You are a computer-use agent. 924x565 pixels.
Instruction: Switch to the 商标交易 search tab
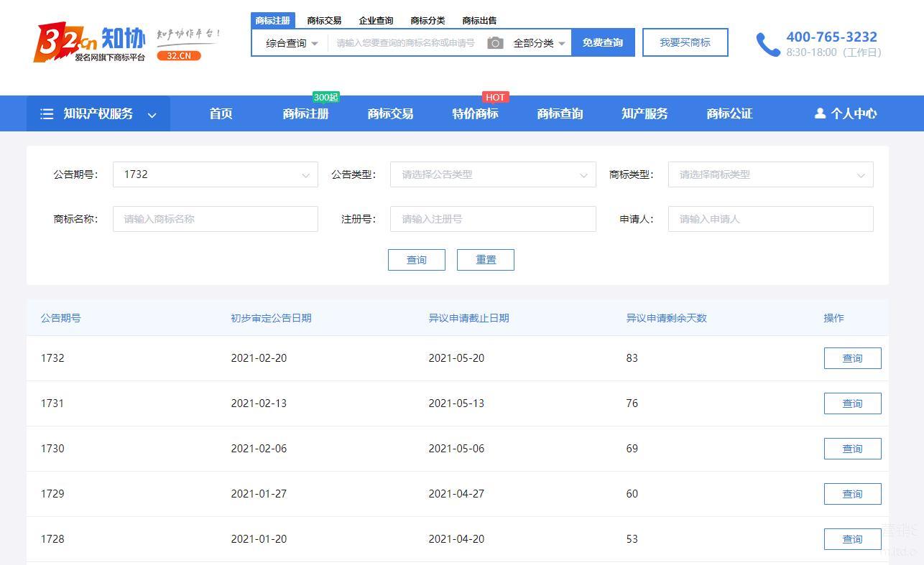324,20
